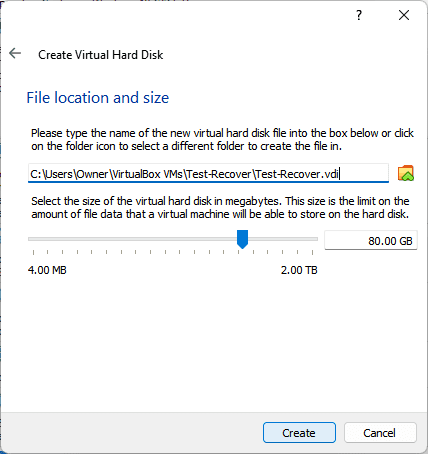Viewport: 428px width, 454px height.
Task: Click the file name instruction paragraph
Action: coord(222,140)
